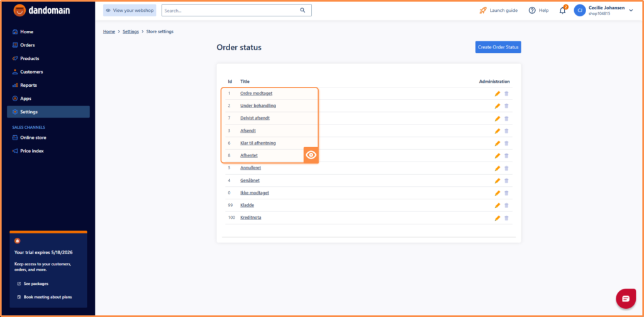
Task: Open the Launch guide
Action: (498, 11)
